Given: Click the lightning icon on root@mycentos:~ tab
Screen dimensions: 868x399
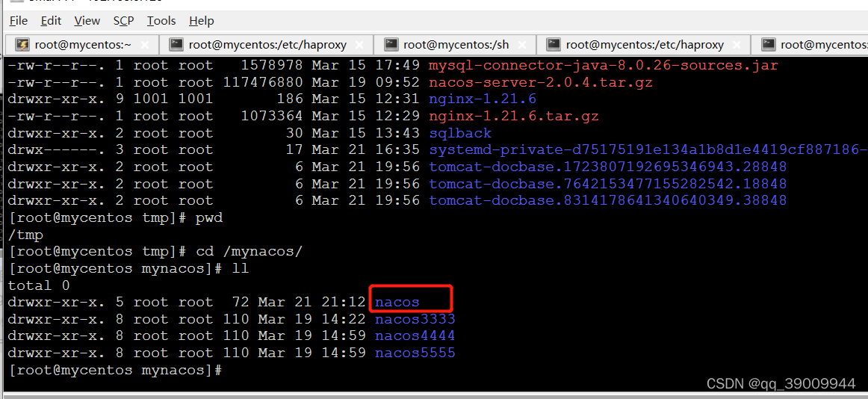Looking at the screenshot, I should click(22, 44).
